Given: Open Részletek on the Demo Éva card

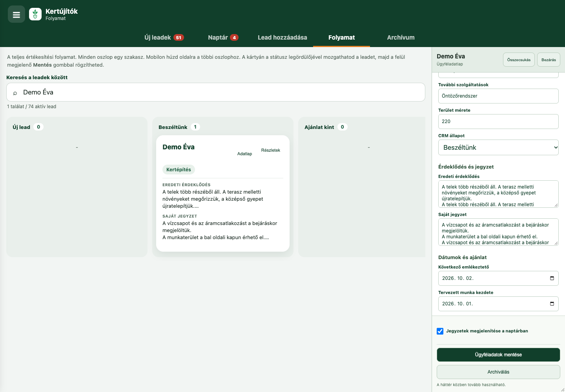Looking at the screenshot, I should [271, 150].
